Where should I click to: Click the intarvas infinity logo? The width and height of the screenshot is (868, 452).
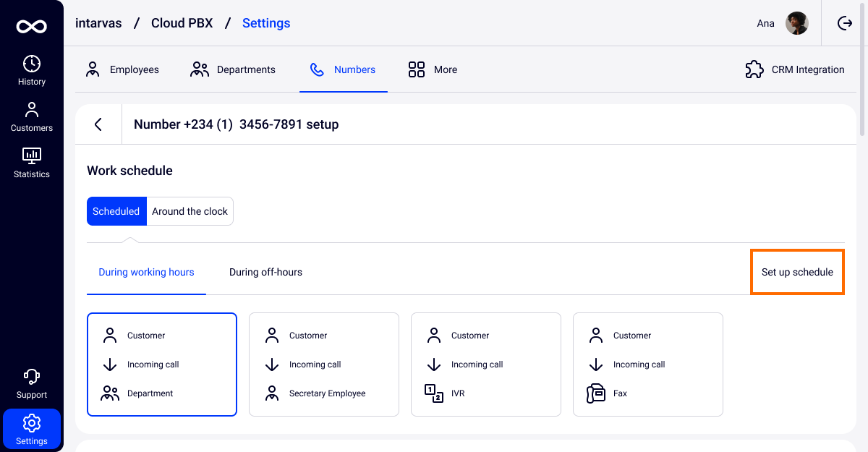pos(32,27)
